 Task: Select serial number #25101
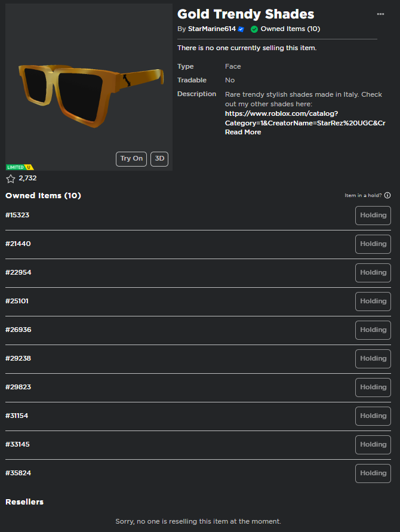pyautogui.click(x=17, y=301)
